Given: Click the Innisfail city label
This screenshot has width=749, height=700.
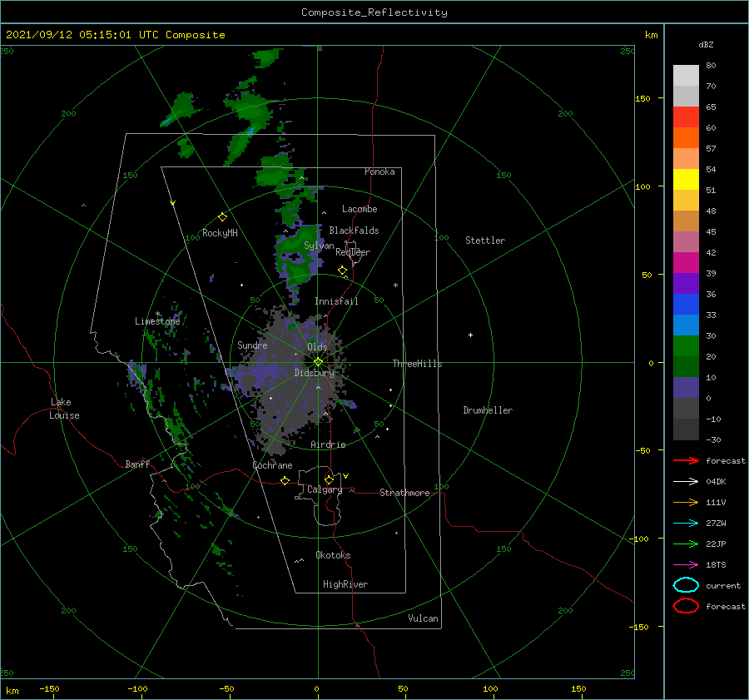Looking at the screenshot, I should click(337, 301).
